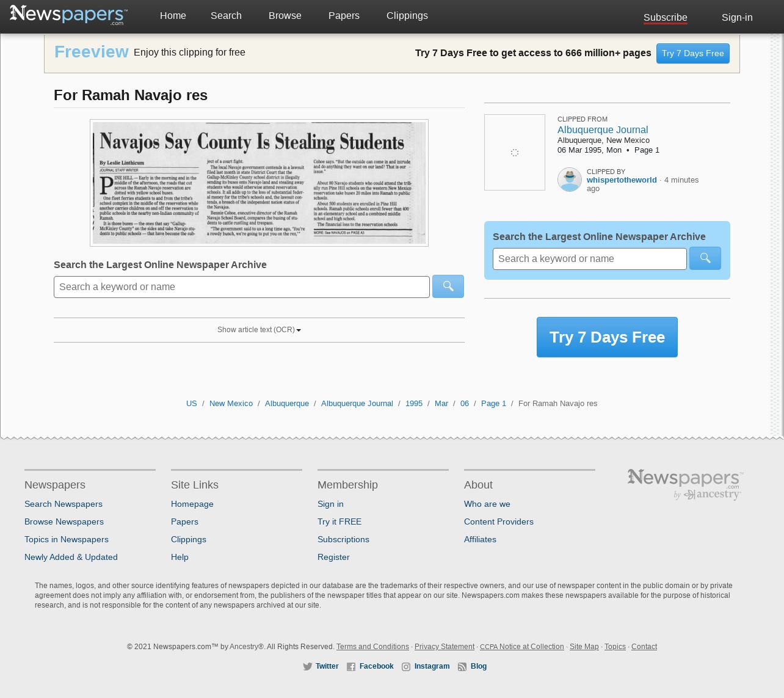Viewport: 784px width, 698px height.
Task: Click the Facebook icon in footer
Action: [x=351, y=667]
